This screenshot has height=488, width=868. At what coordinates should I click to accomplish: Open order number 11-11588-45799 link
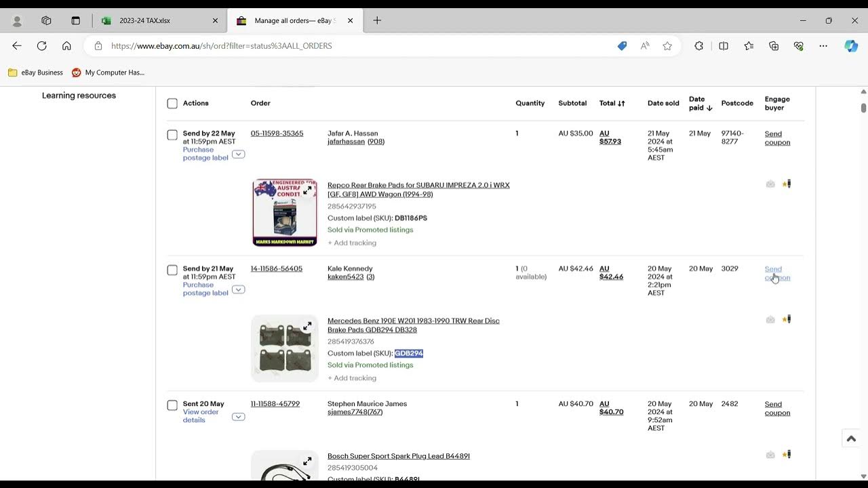(275, 404)
